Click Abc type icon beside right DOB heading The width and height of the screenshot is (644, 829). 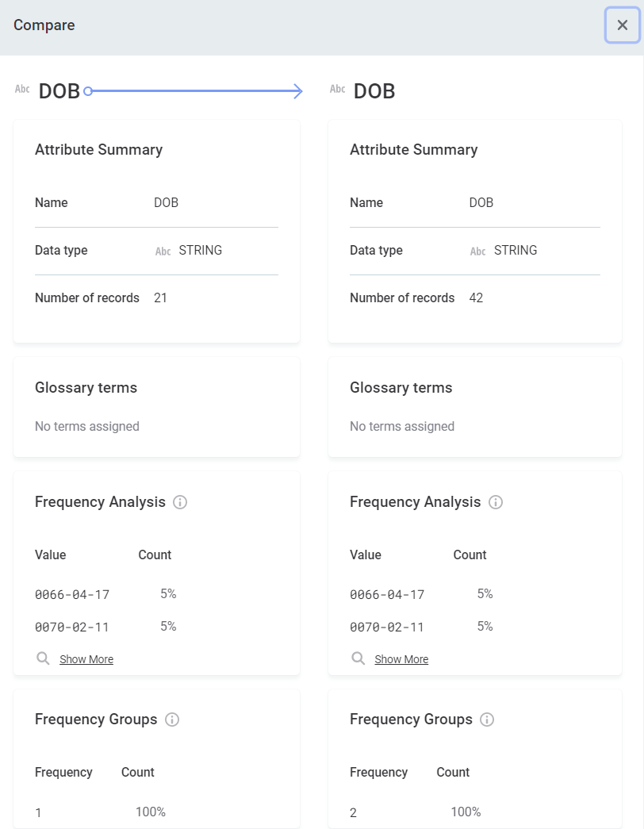pyautogui.click(x=337, y=90)
